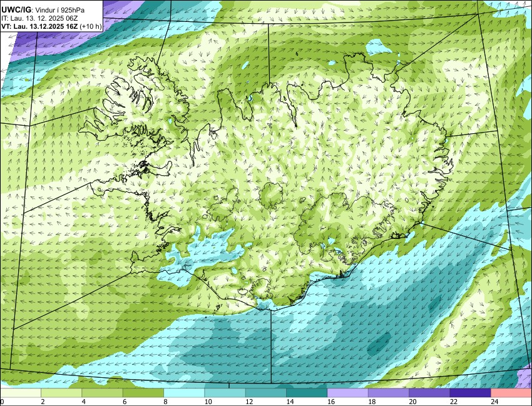Click legend scale value 6
The height and width of the screenshot is (406, 532).
tap(125, 402)
